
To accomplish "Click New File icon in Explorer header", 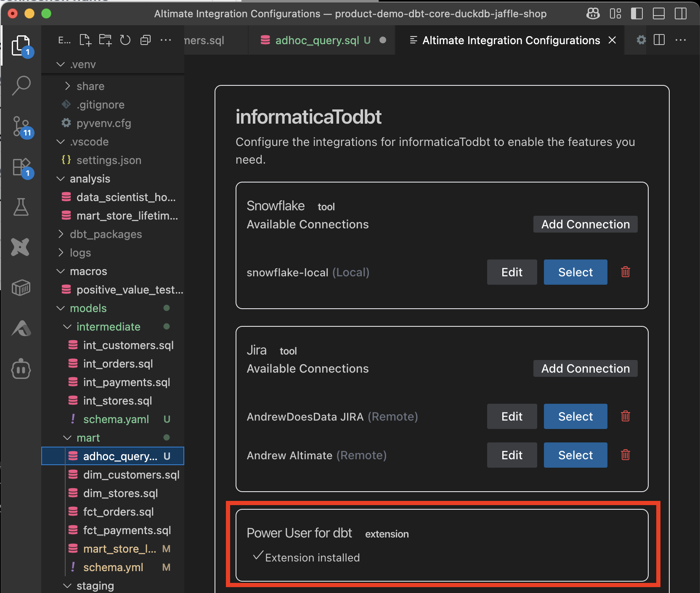I will pyautogui.click(x=85, y=40).
